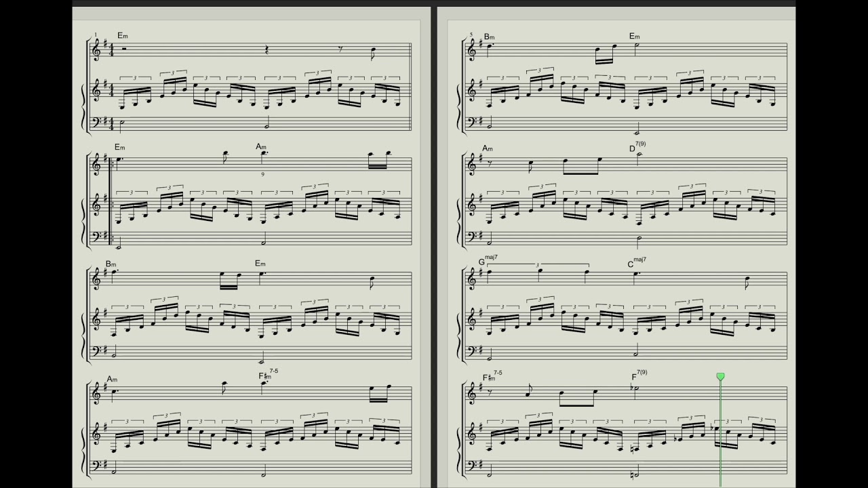Click the Bm chord symbol at measure 5
The height and width of the screenshot is (488, 868).
coord(489,37)
